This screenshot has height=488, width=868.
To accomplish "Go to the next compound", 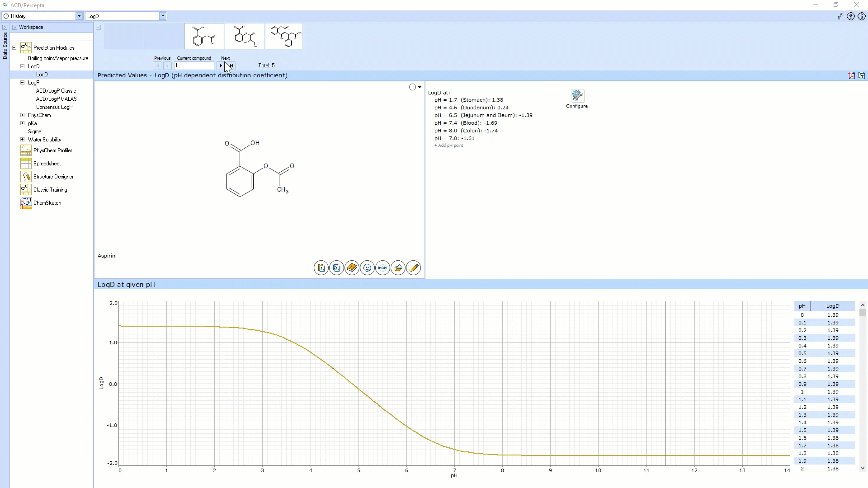I will click(x=221, y=66).
